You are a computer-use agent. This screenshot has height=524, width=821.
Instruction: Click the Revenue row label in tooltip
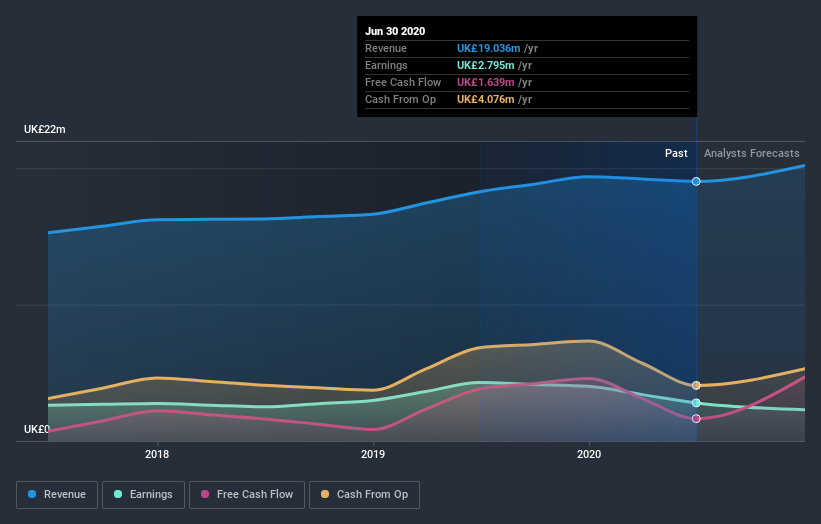point(386,48)
